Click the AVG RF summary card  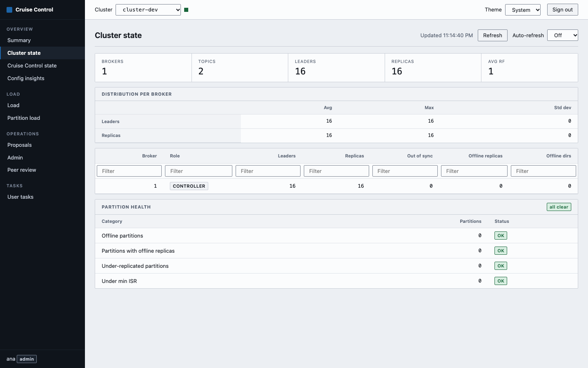coord(530,68)
